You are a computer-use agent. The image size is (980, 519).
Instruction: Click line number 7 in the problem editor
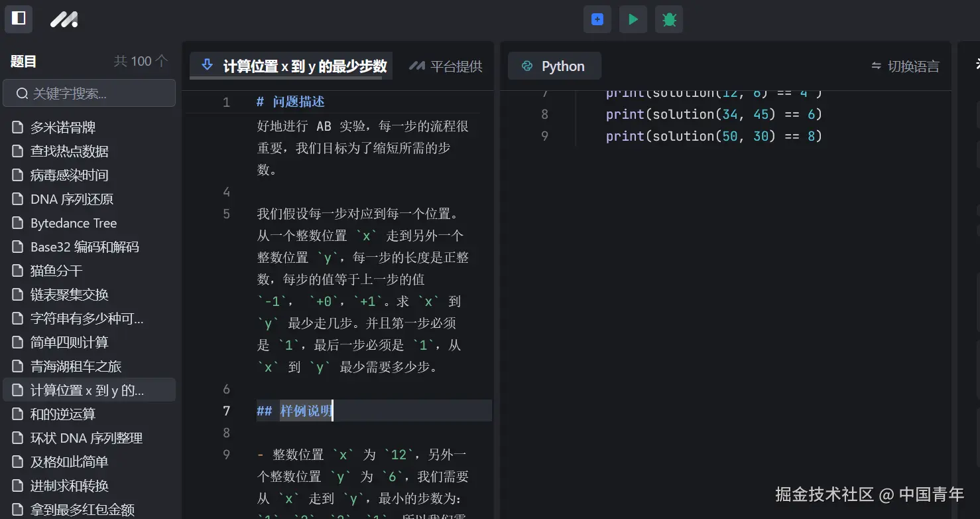[226, 411]
